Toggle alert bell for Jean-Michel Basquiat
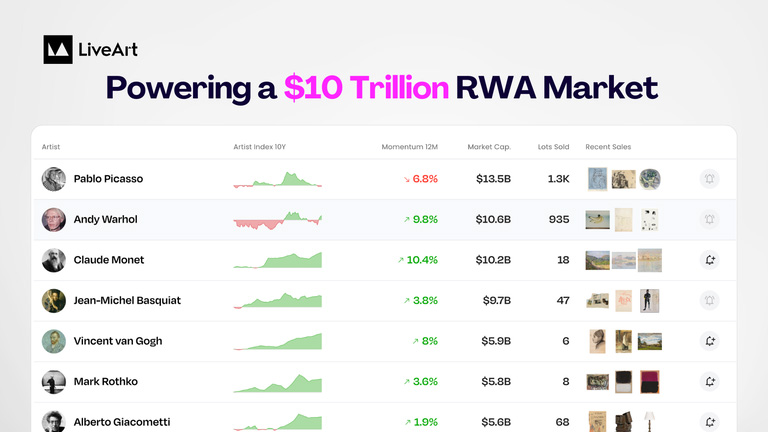 point(709,301)
